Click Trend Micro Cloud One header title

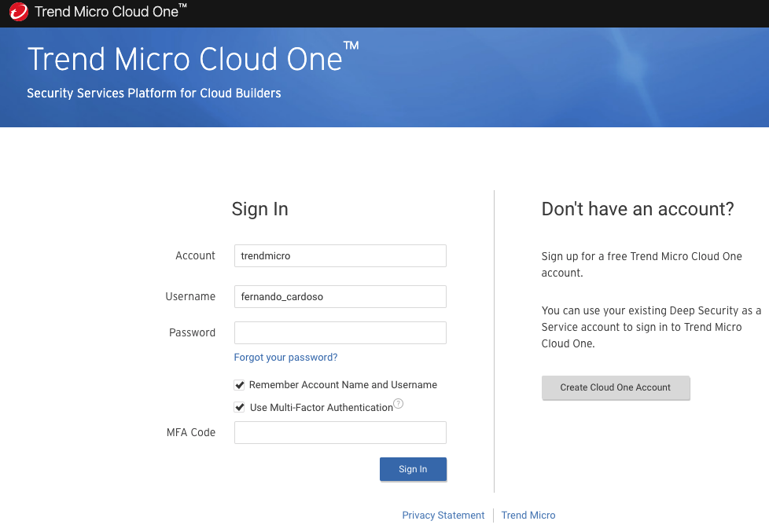pyautogui.click(x=110, y=11)
